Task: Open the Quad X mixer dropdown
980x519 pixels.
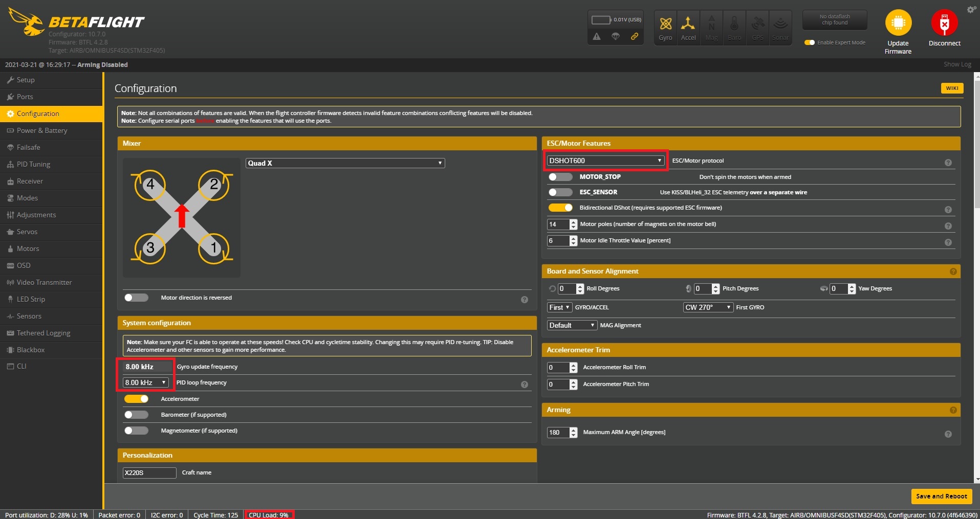Action: [x=345, y=163]
